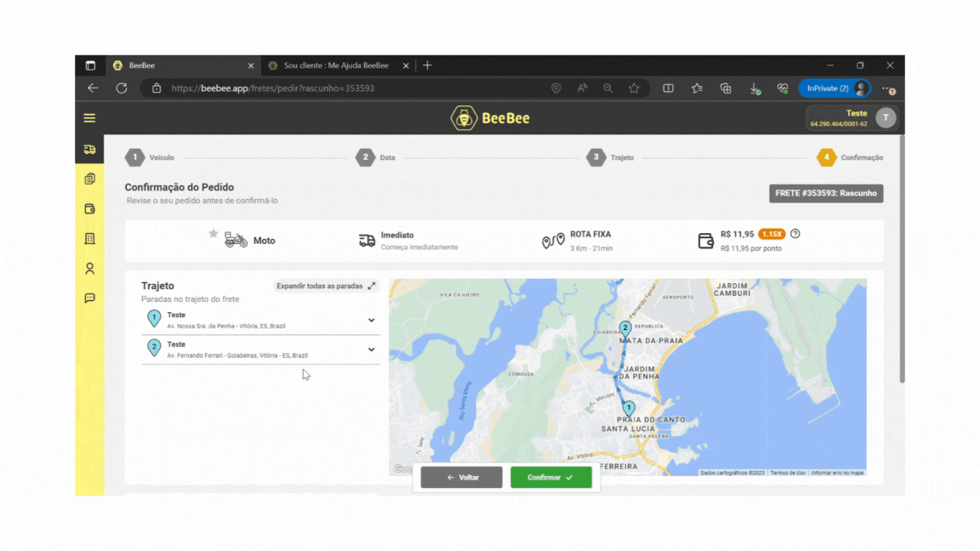This screenshot has height=551, width=980.
Task: Click the location permission icon in address bar
Action: point(556,88)
